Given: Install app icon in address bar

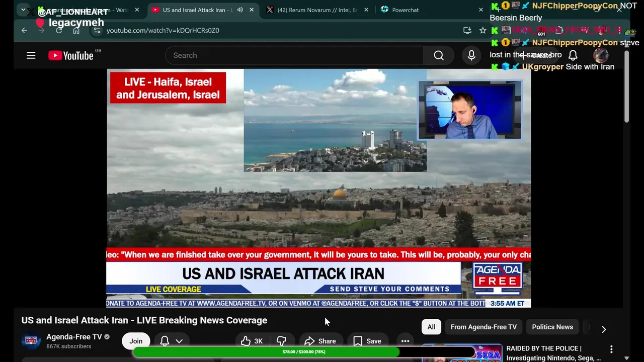Looking at the screenshot, I should point(467,30).
